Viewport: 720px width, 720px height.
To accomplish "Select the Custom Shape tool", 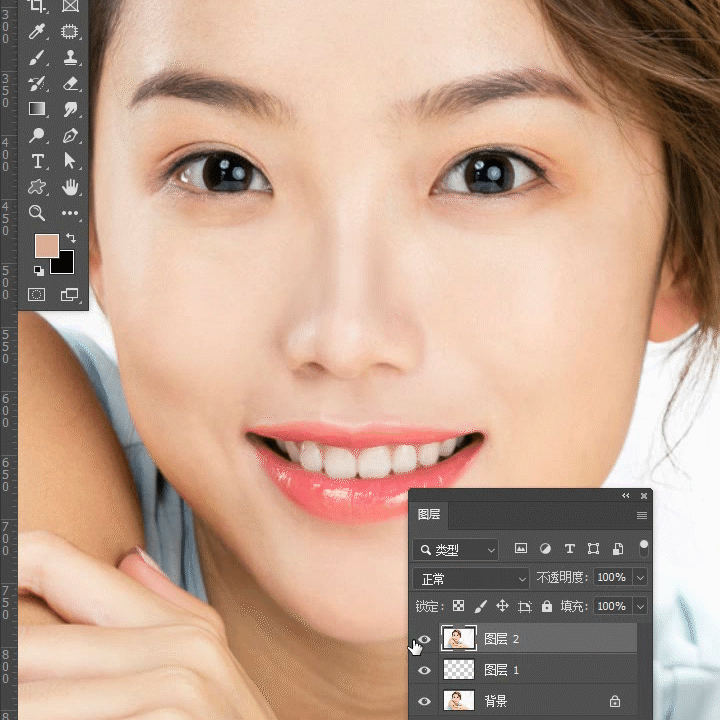I will tap(37, 187).
